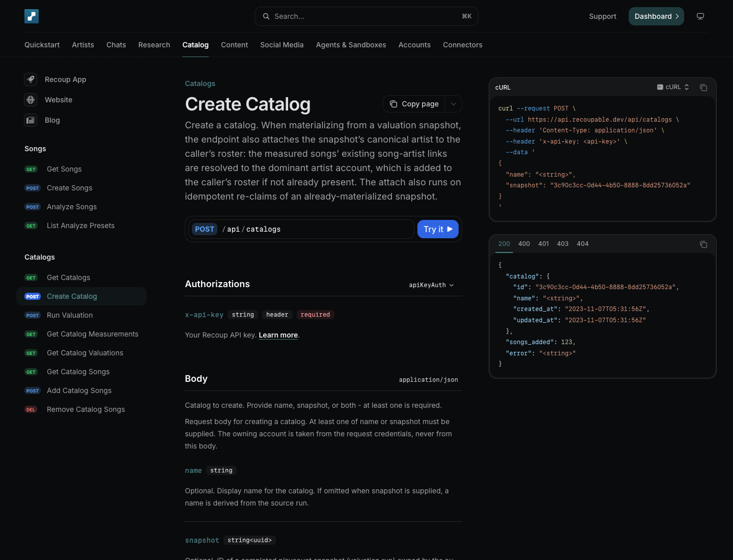The height and width of the screenshot is (560, 733).
Task: Open the Content tab
Action: pos(235,45)
